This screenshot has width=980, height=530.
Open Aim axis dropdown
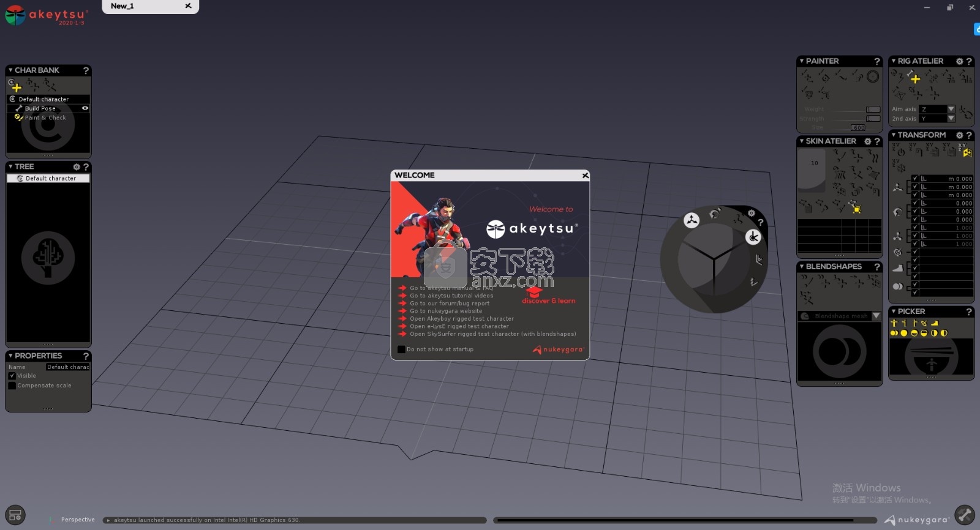[951, 109]
